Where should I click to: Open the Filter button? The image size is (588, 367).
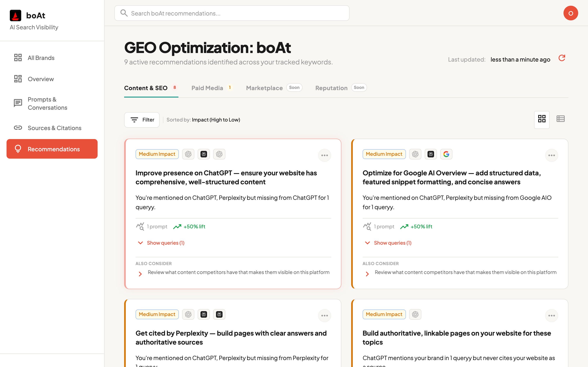(142, 120)
